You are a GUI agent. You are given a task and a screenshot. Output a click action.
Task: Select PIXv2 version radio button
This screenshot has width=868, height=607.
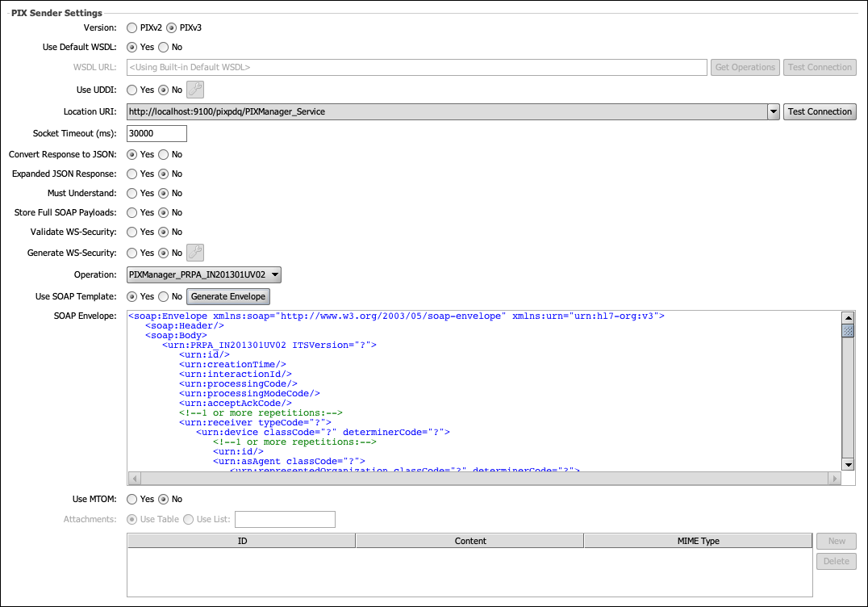131,27
